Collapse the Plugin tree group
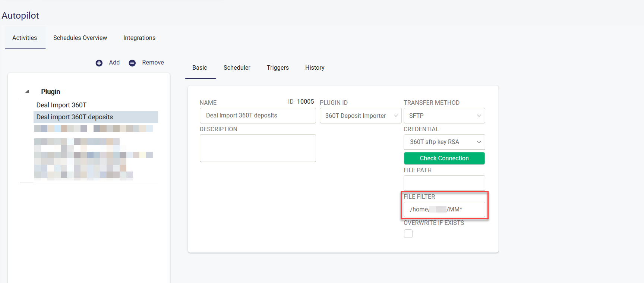The width and height of the screenshot is (644, 283). click(x=27, y=92)
